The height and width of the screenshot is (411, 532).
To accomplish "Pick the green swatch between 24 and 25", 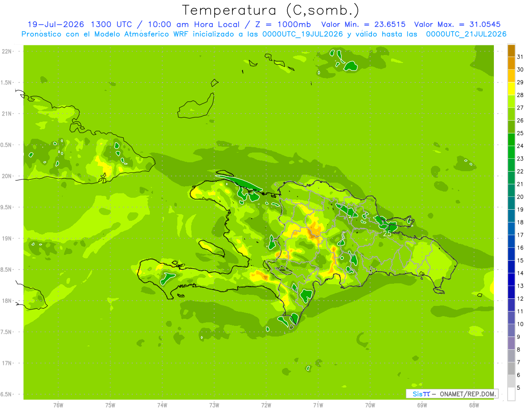I will [x=511, y=140].
